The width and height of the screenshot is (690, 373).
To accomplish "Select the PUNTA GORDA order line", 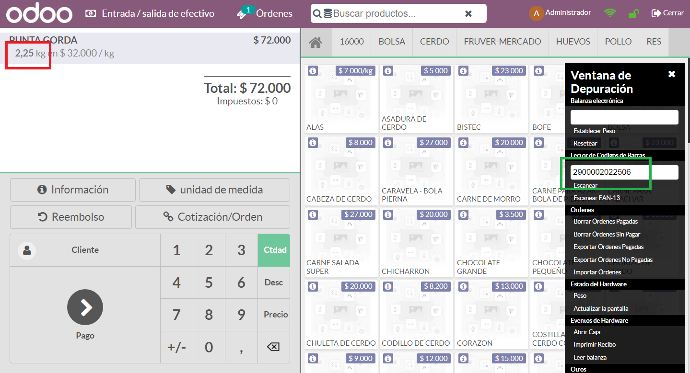I will (150, 47).
